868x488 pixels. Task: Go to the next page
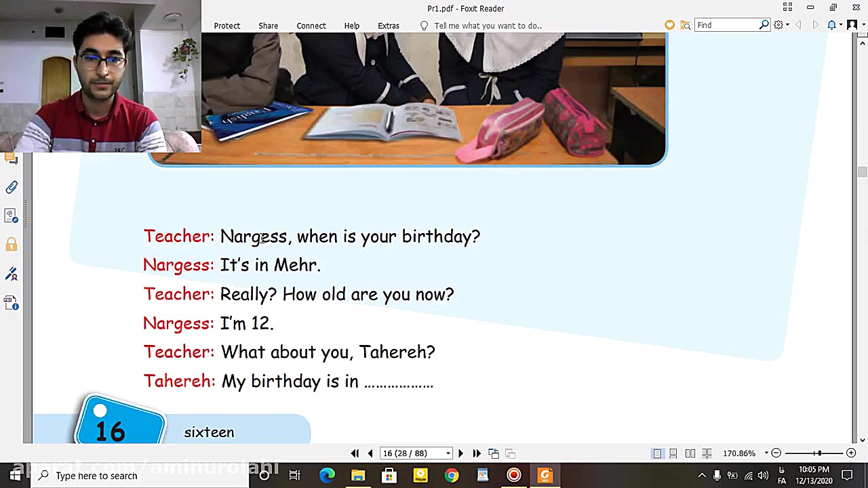pyautogui.click(x=460, y=453)
